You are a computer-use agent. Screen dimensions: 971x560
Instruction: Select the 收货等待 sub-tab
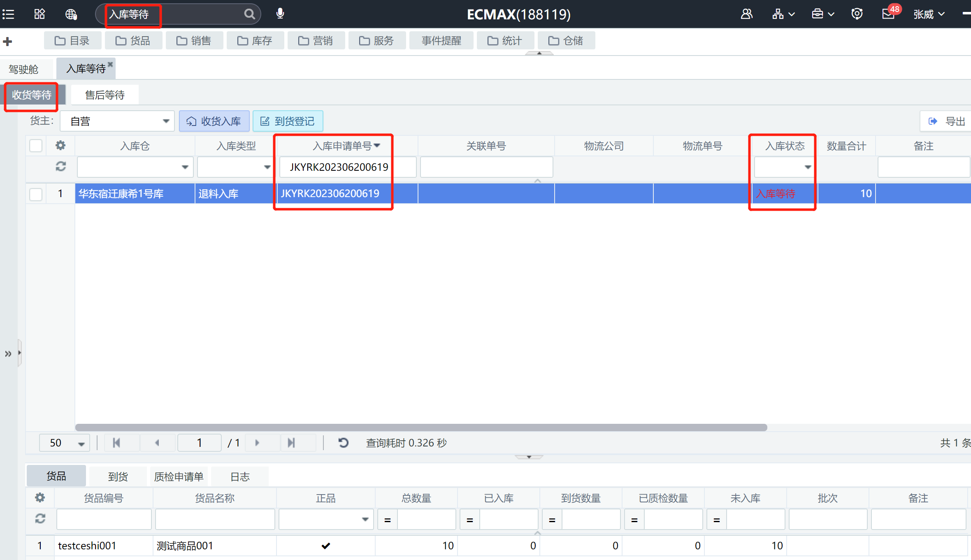(x=31, y=95)
